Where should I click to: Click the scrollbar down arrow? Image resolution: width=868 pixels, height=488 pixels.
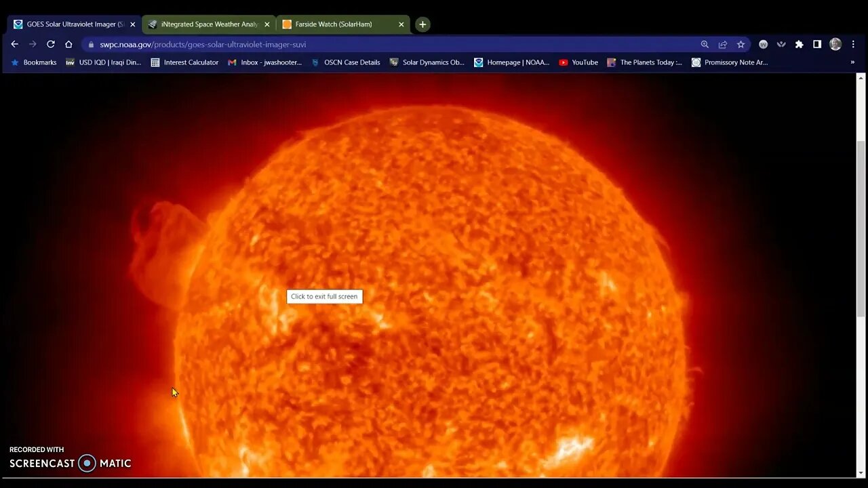(x=861, y=473)
